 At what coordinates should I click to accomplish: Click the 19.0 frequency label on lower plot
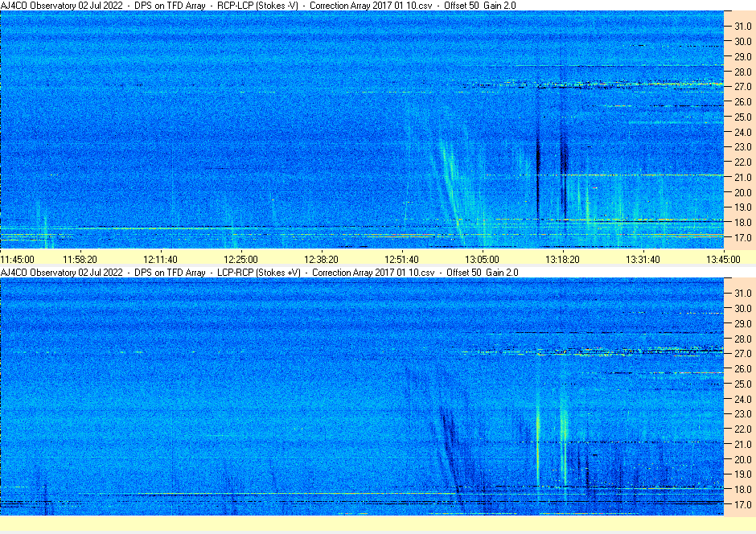tap(742, 474)
